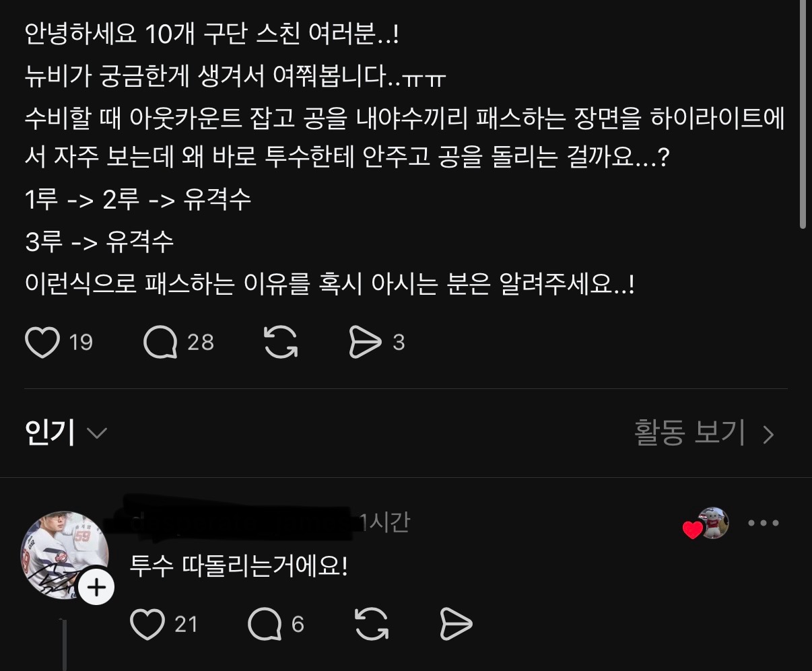The height and width of the screenshot is (671, 812).
Task: Open the three-dot menu on comment
Action: (x=764, y=523)
